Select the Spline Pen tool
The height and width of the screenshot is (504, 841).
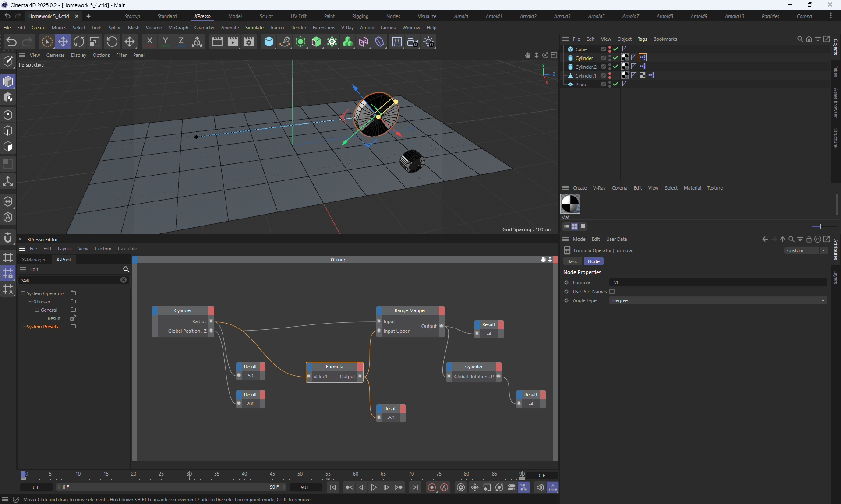[x=285, y=42]
